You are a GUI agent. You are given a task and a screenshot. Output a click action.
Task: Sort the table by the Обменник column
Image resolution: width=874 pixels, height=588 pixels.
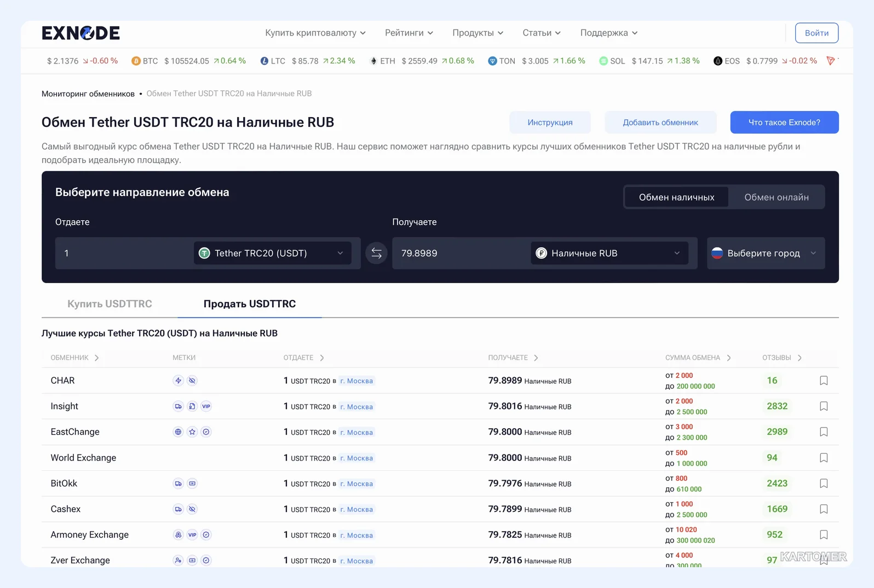click(75, 358)
